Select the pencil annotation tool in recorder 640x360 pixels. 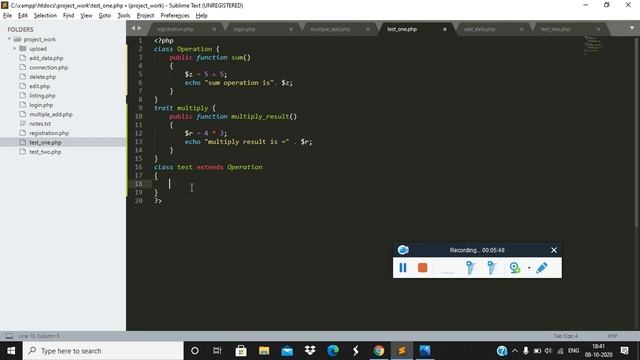pyautogui.click(x=542, y=268)
